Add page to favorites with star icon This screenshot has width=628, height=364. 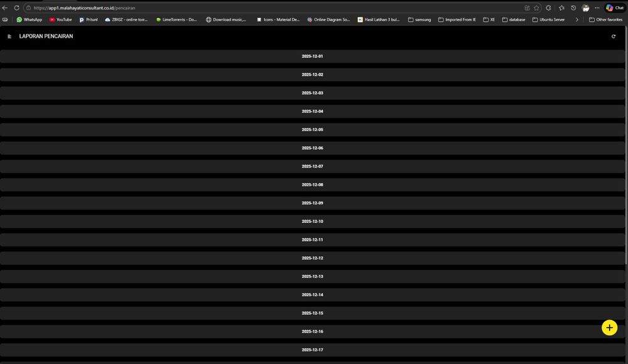536,8
